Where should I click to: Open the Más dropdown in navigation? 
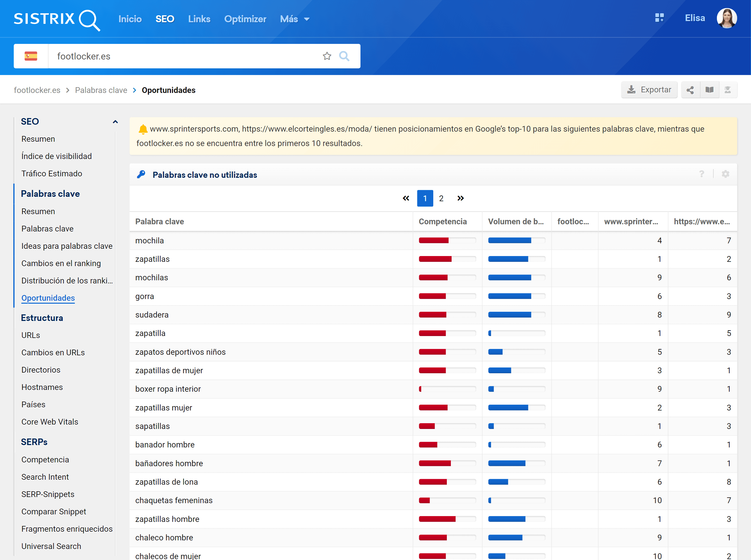pyautogui.click(x=294, y=19)
